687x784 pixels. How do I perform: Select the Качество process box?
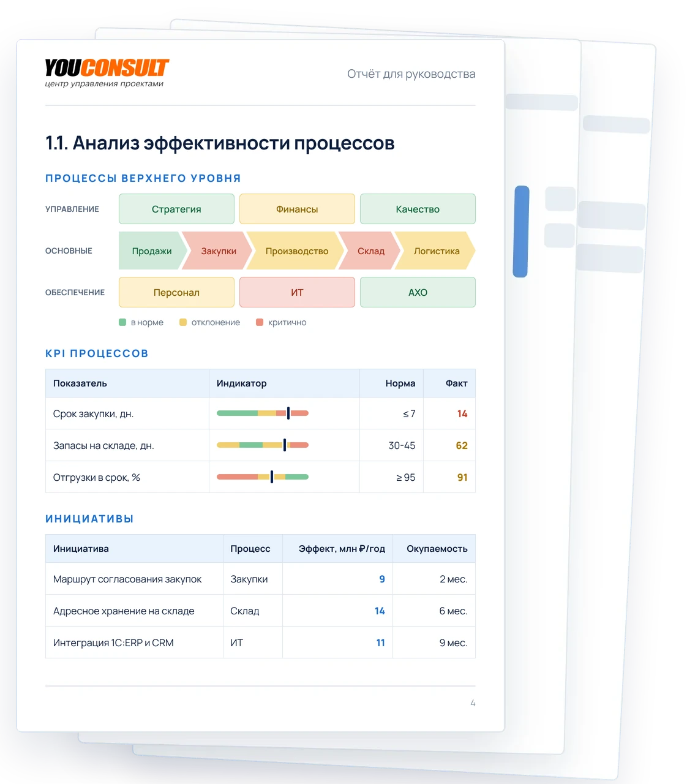tap(418, 209)
